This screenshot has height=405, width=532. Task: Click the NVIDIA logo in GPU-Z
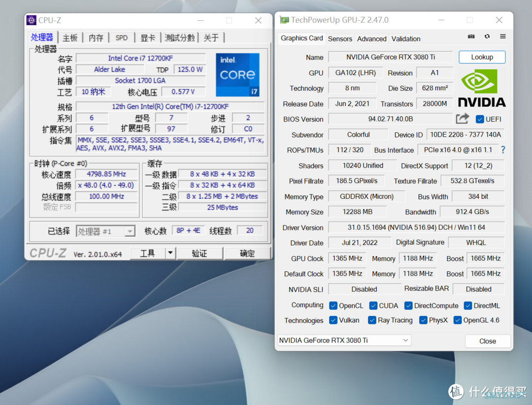tap(482, 88)
